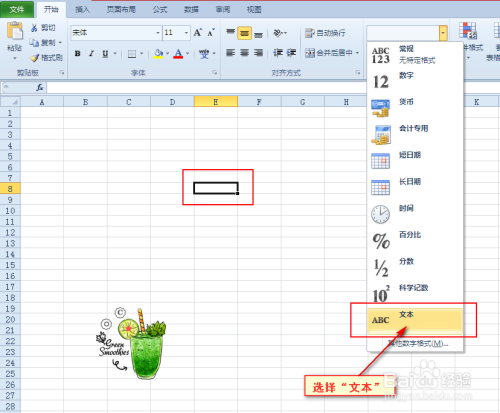Select column E header
The width and height of the screenshot is (500, 413).
pos(216,102)
